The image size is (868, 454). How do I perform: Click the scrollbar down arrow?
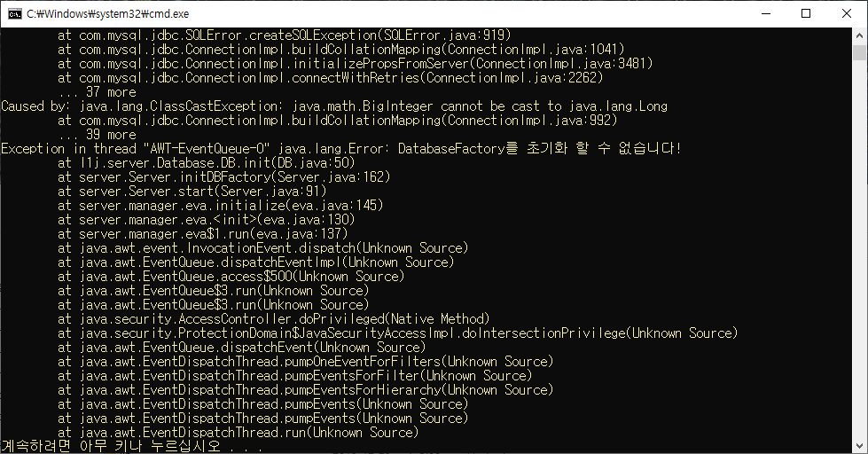pyautogui.click(x=859, y=446)
